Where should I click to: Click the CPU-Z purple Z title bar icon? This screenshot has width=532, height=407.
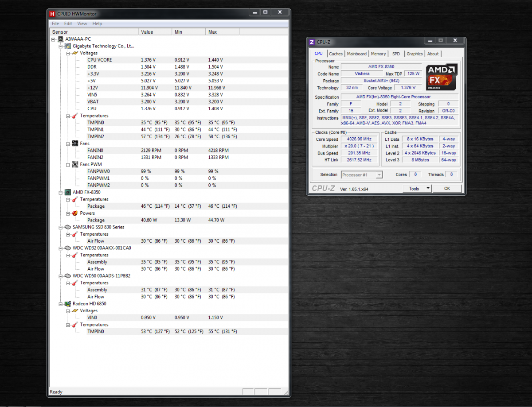[312, 42]
